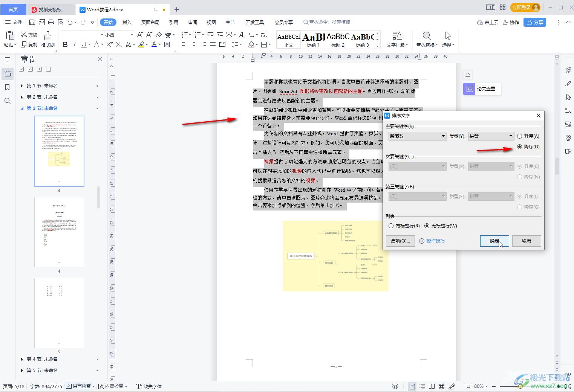Expand 第 2 节: 未命名 section
The width and height of the screenshot is (574, 392).
pyautogui.click(x=22, y=97)
